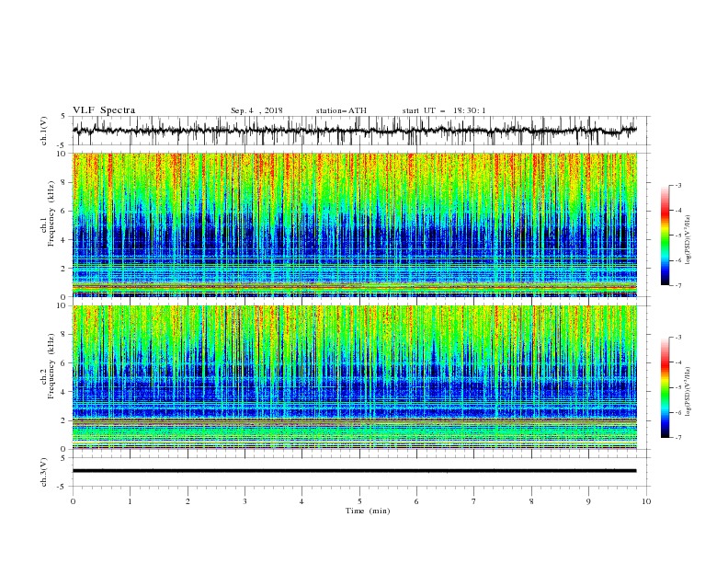This screenshot has width=728, height=563.
Task: Click the time axis tick label "7"
Action: point(474,501)
